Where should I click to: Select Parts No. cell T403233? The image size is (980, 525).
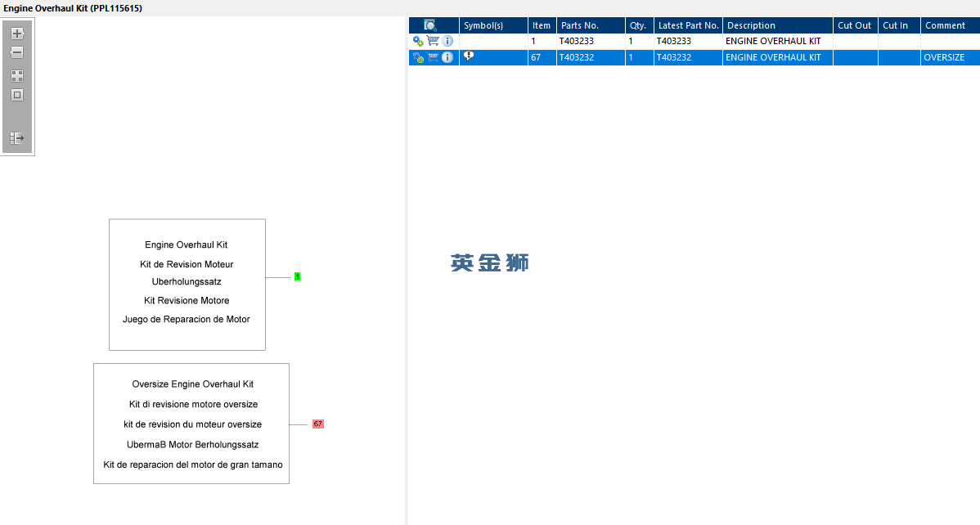[591, 41]
